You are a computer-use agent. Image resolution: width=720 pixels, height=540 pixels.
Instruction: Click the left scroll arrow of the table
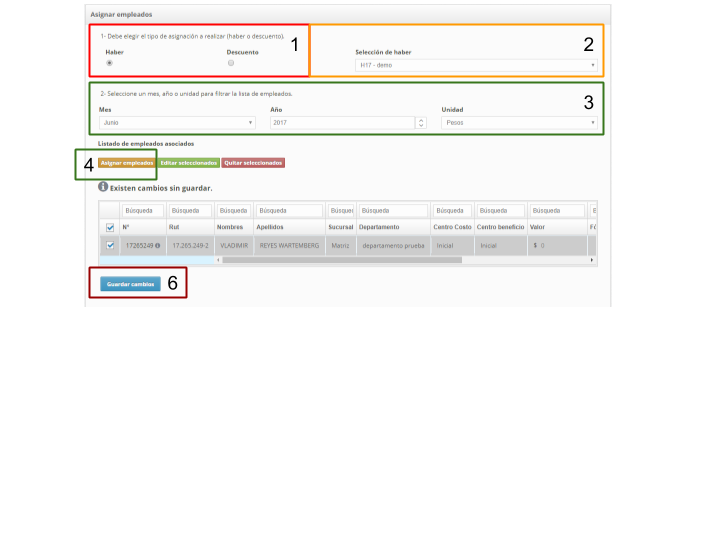point(218,260)
